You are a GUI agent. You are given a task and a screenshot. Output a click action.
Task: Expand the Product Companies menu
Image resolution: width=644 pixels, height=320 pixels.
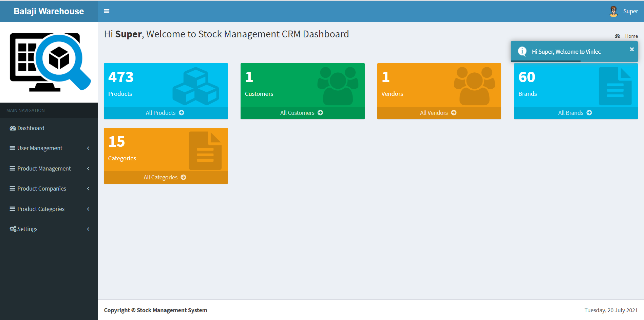pyautogui.click(x=41, y=189)
